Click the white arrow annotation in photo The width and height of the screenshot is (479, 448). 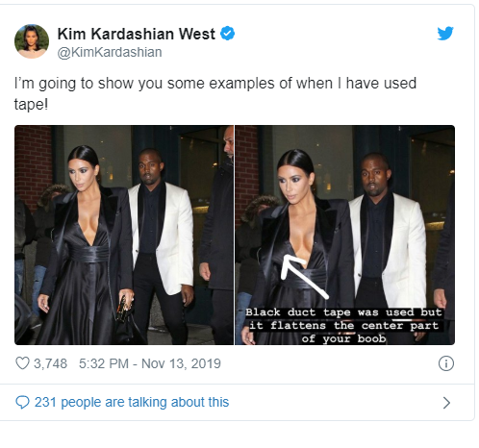point(305,277)
